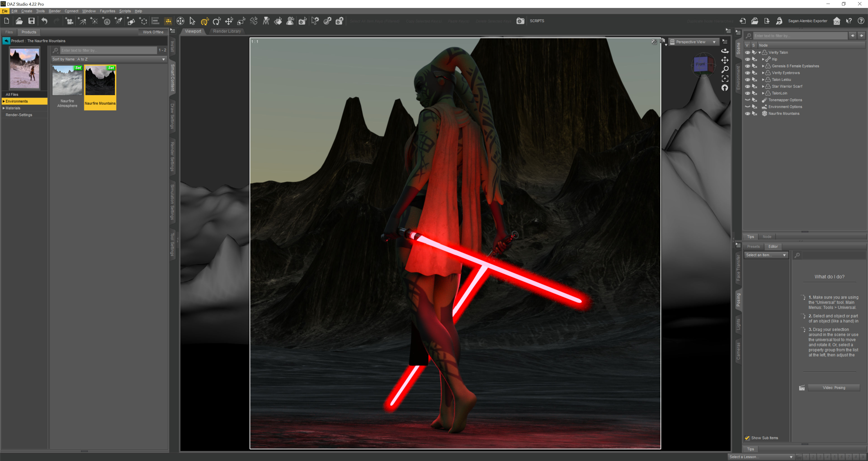Click product filter text field
The image size is (868, 461).
[x=108, y=50]
